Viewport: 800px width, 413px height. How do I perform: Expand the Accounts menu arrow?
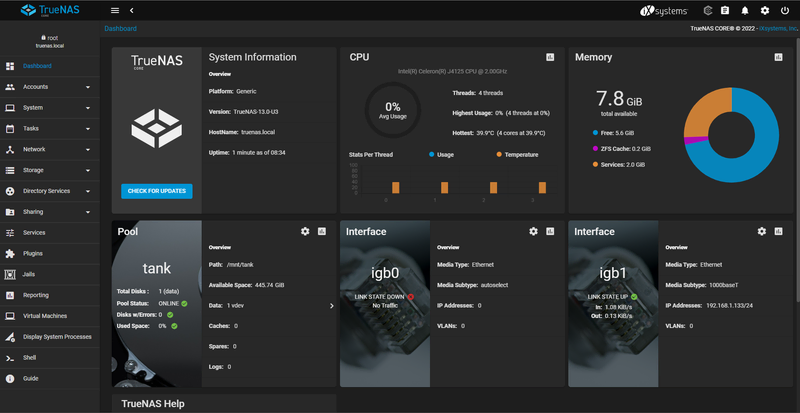coord(88,87)
